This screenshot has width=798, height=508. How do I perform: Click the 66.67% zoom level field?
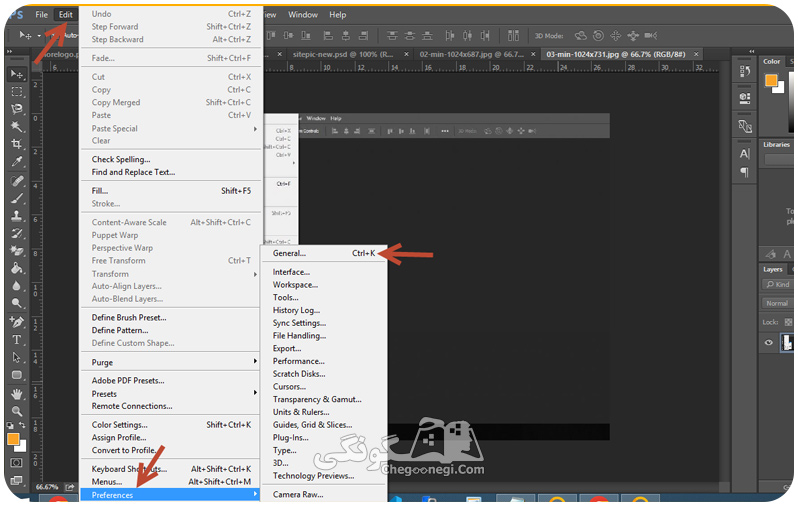click(47, 487)
